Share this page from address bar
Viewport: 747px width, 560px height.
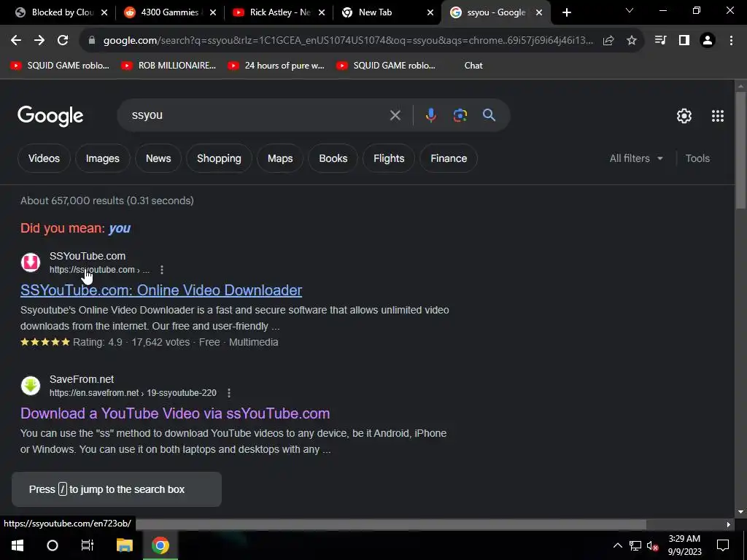(608, 41)
